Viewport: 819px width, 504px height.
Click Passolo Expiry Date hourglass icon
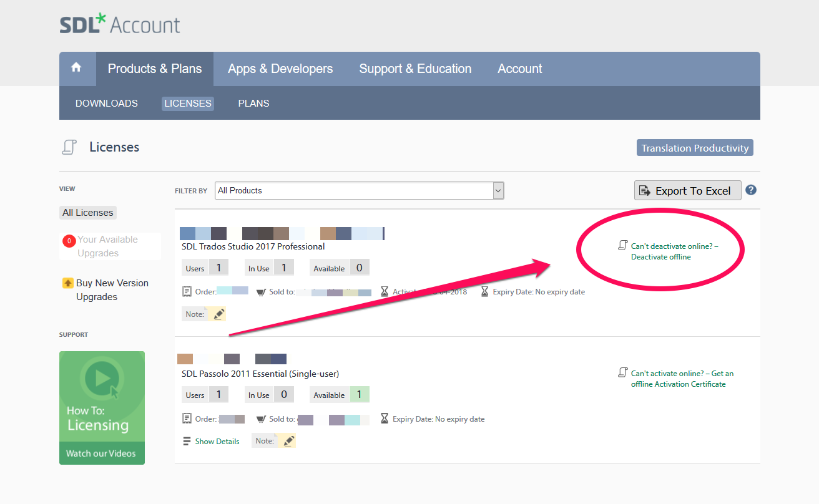(385, 419)
